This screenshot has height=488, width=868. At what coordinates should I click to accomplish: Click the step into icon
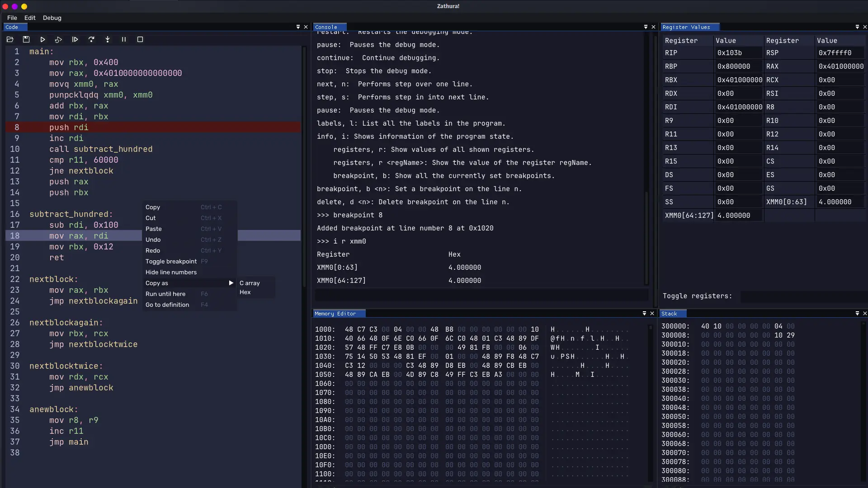(108, 40)
